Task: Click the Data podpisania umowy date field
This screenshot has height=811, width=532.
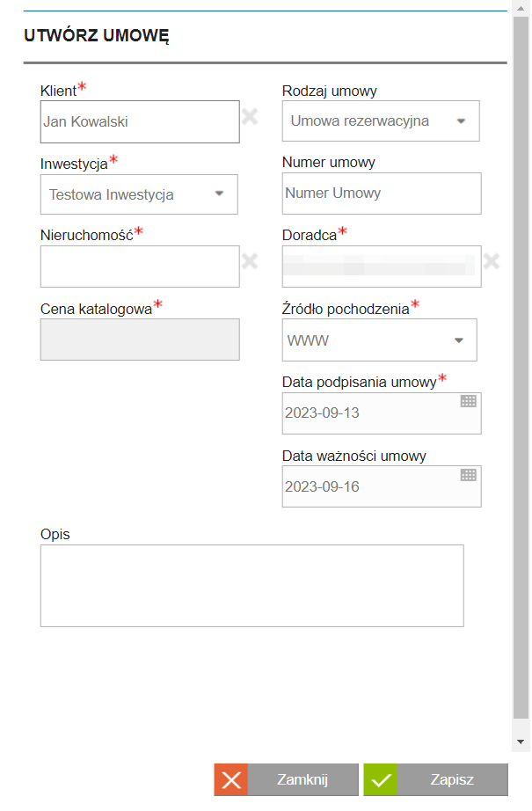Action: (382, 413)
